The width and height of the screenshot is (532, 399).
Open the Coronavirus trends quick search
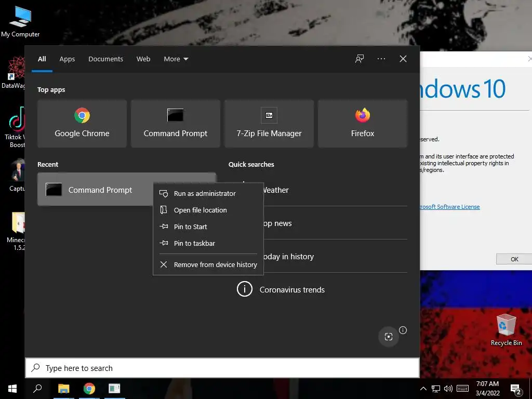pyautogui.click(x=318, y=290)
